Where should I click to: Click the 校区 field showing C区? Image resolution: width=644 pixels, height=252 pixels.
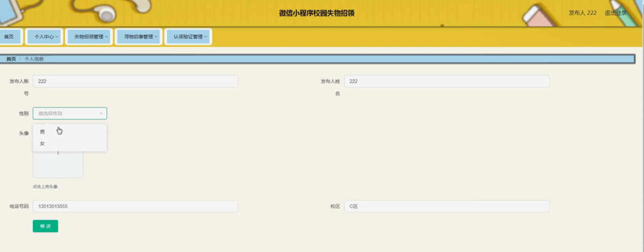[447, 206]
